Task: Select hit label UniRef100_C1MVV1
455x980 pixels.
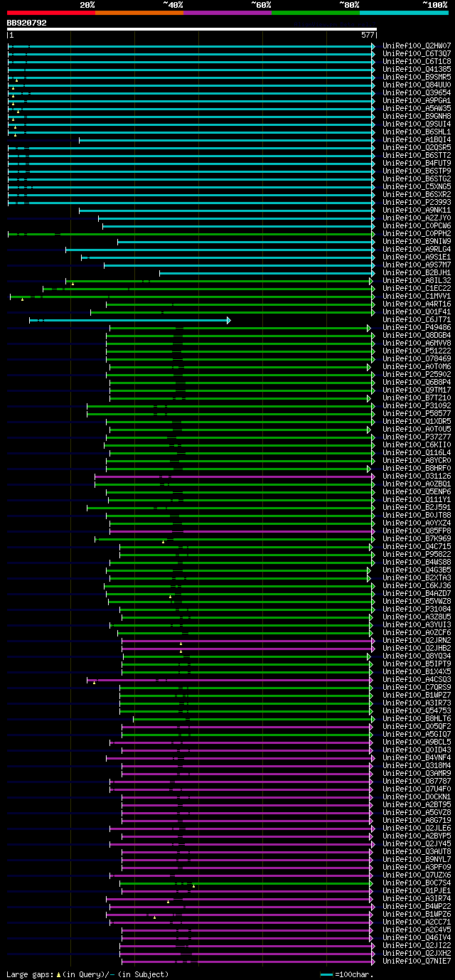Action: tap(417, 296)
